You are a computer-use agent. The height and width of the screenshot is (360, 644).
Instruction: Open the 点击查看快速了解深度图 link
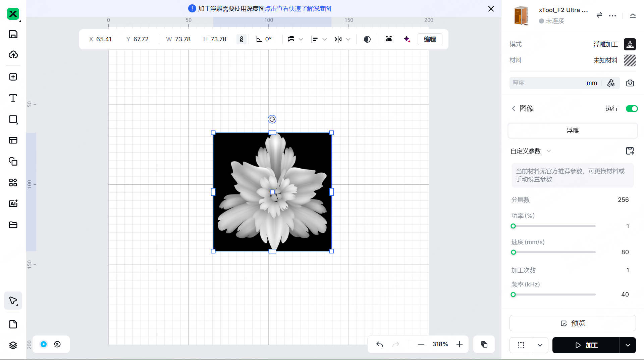(298, 9)
